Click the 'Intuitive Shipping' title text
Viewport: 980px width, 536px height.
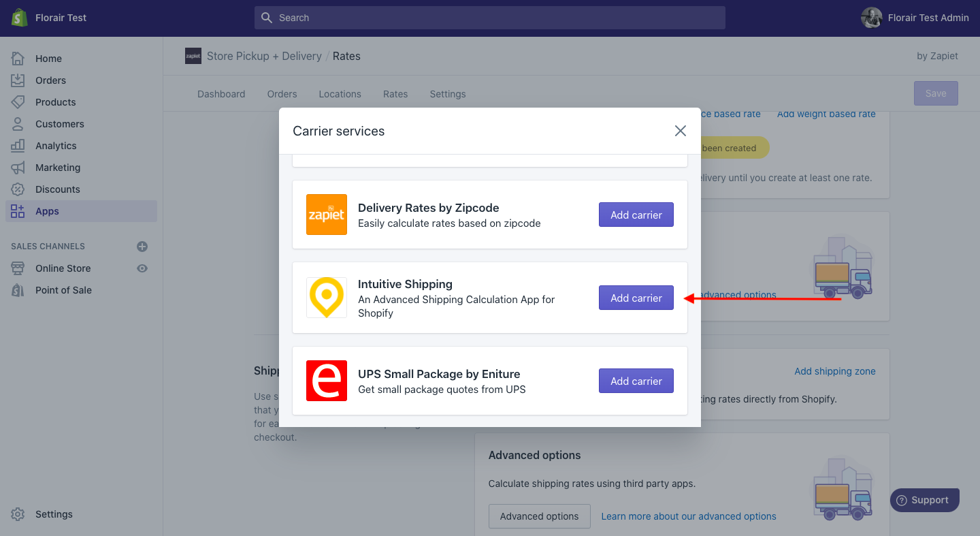[405, 284]
